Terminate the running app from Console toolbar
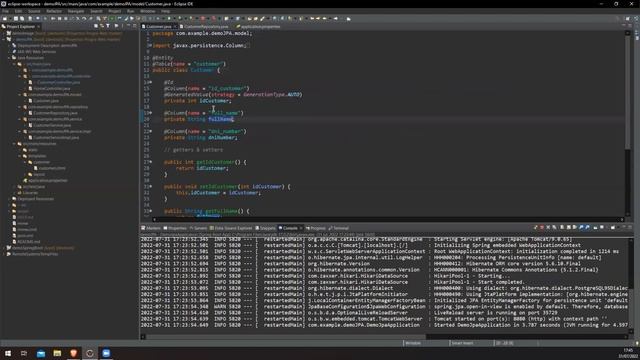 (x=542, y=227)
